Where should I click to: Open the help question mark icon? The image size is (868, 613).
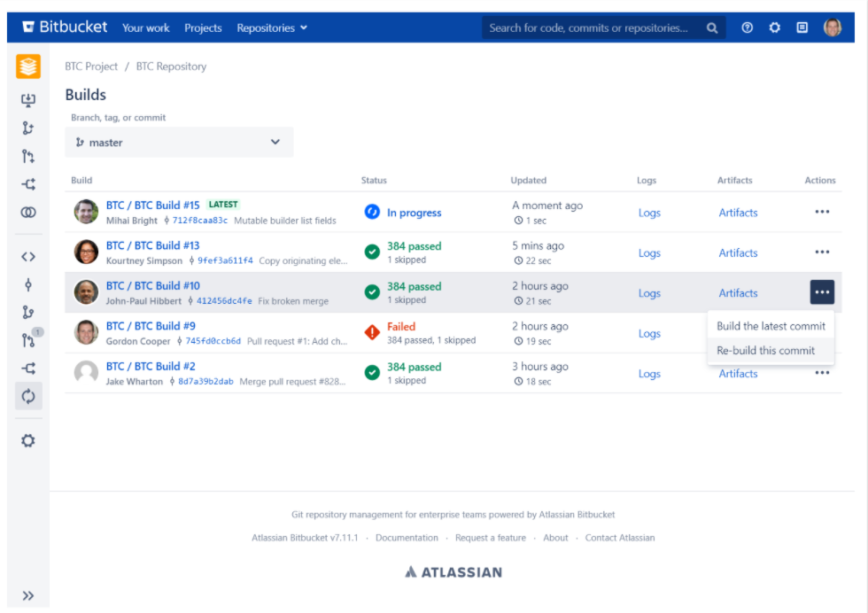click(x=747, y=27)
